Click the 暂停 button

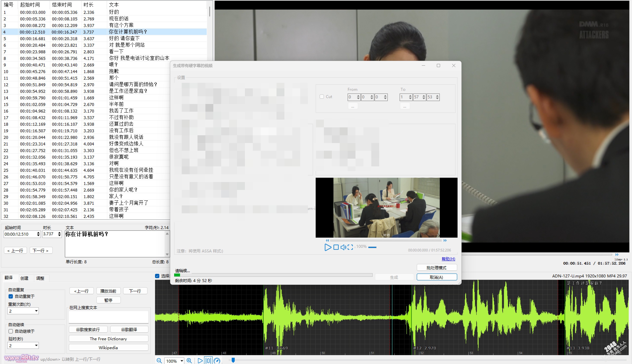click(x=108, y=300)
